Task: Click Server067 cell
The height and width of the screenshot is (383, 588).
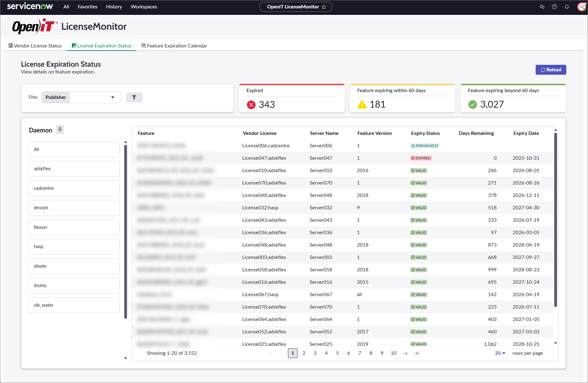Action: (x=321, y=295)
